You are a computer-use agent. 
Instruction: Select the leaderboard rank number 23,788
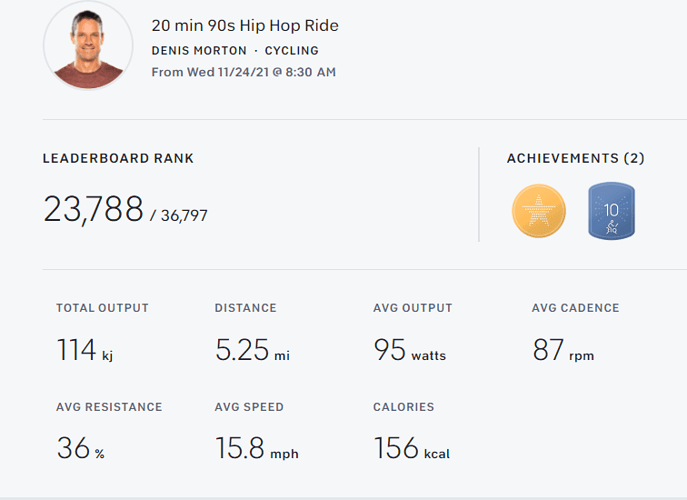(93, 209)
